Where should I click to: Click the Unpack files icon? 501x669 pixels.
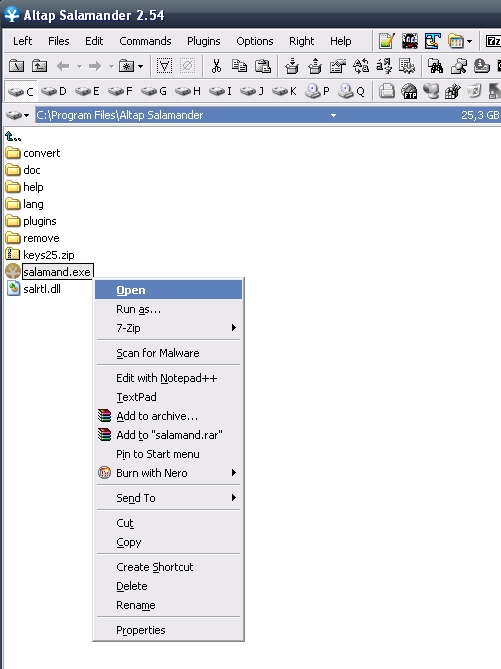coord(315,66)
